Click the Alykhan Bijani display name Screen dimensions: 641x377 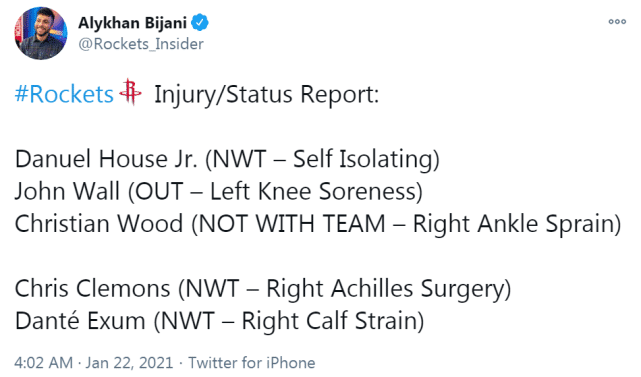point(132,23)
